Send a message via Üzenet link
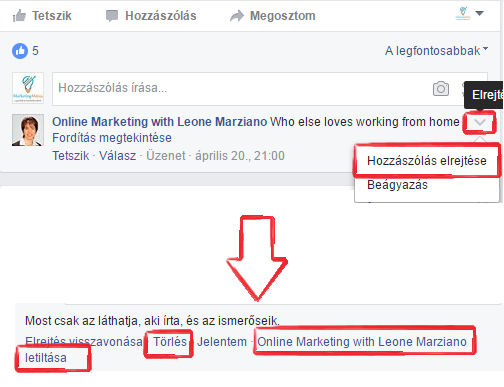Viewport: 504px width, 387px height. 166,156
